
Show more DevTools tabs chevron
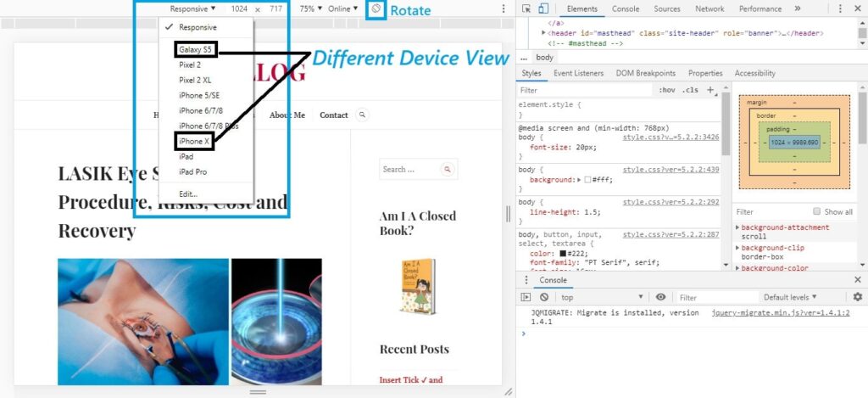click(797, 8)
